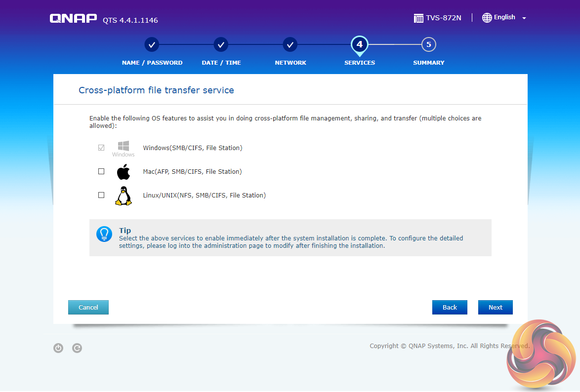
Task: Click the Tip lightbulb icon
Action: click(104, 234)
